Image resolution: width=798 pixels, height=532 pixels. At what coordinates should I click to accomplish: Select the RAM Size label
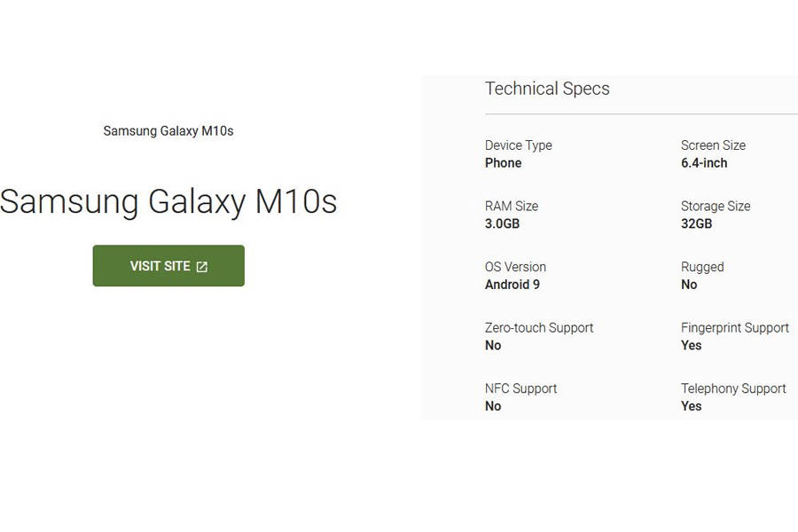click(x=512, y=206)
